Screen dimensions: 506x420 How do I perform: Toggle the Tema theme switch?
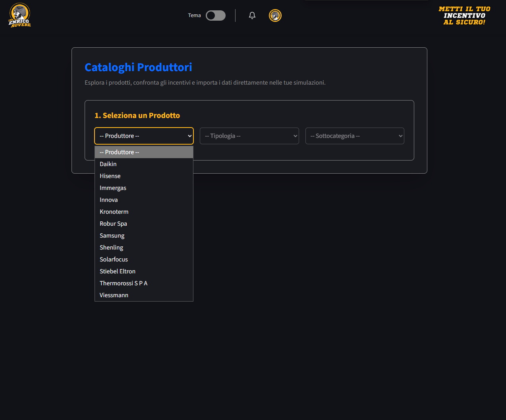pyautogui.click(x=216, y=15)
